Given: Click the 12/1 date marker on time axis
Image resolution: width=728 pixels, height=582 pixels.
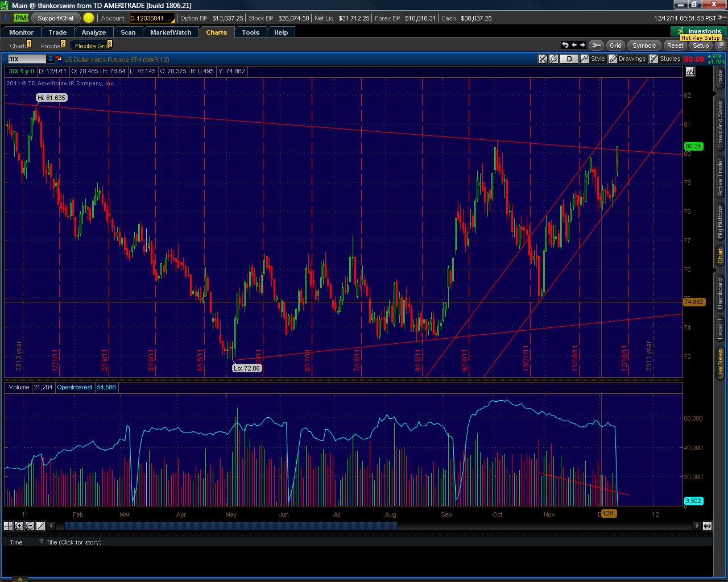Looking at the screenshot, I should tap(608, 513).
